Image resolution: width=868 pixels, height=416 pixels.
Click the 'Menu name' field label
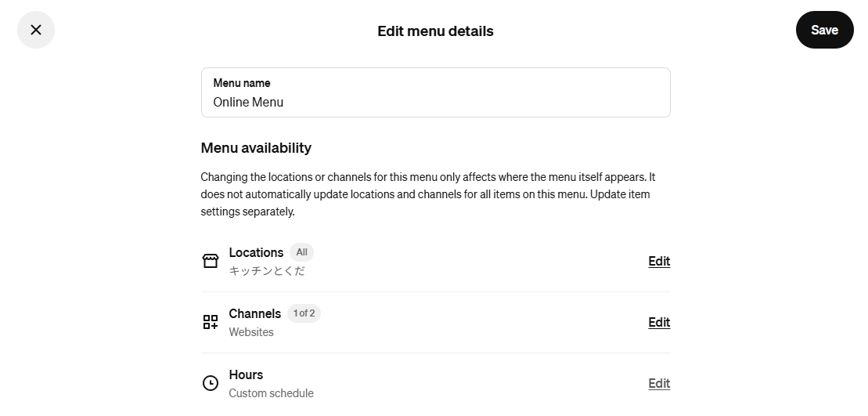[x=242, y=83]
